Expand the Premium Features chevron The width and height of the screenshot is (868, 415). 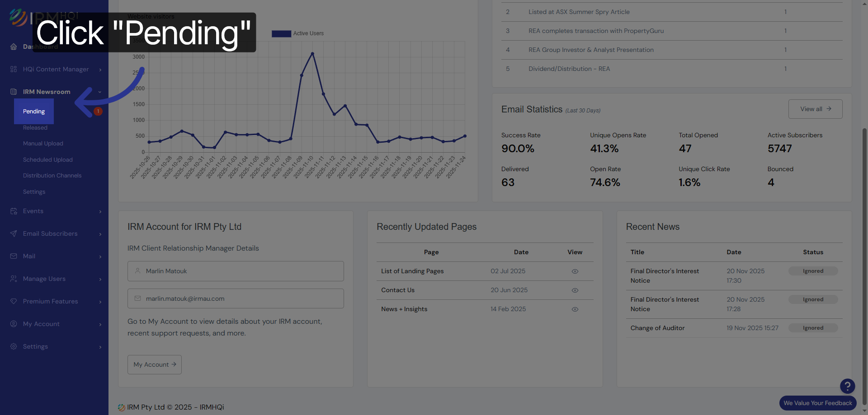(100, 302)
